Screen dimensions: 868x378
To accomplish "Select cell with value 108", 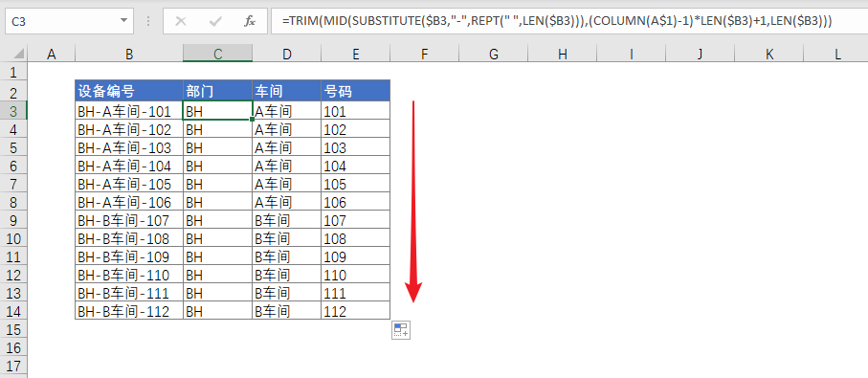I will [x=355, y=238].
